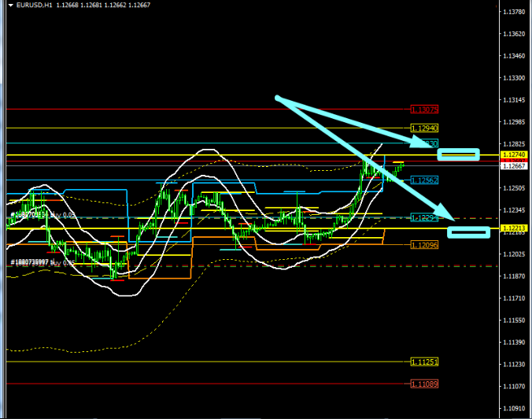532x419 pixels.
Task: Select the orange 1.12096 price label
Action: 424,245
